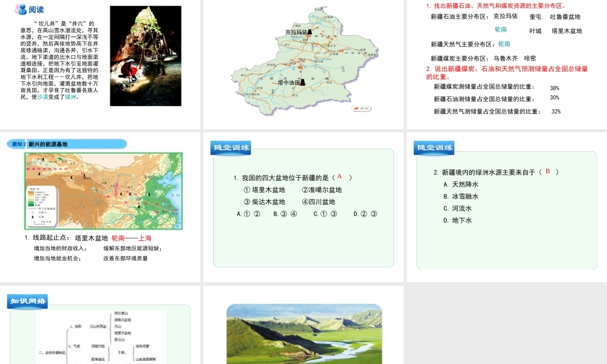Click the 38% coal reserve value
Viewport: 607px width, 364px height.
click(x=554, y=88)
